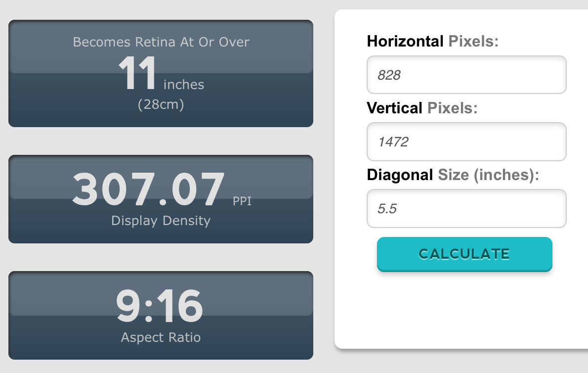This screenshot has height=373, width=588.
Task: Click the Aspect Ratio caption
Action: [161, 338]
